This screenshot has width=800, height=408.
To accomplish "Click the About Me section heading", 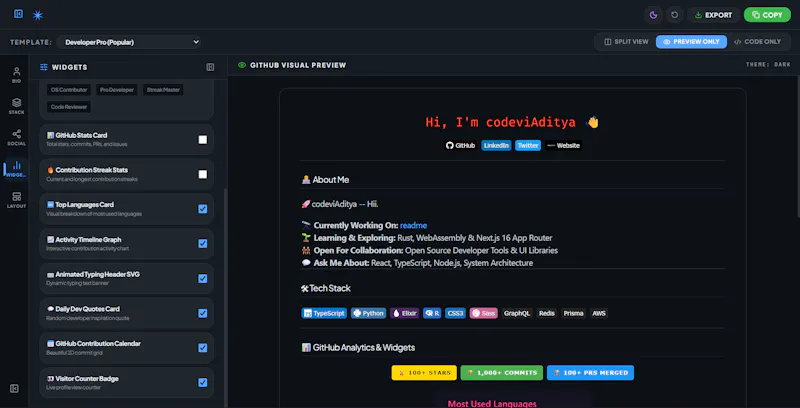I will coord(325,180).
